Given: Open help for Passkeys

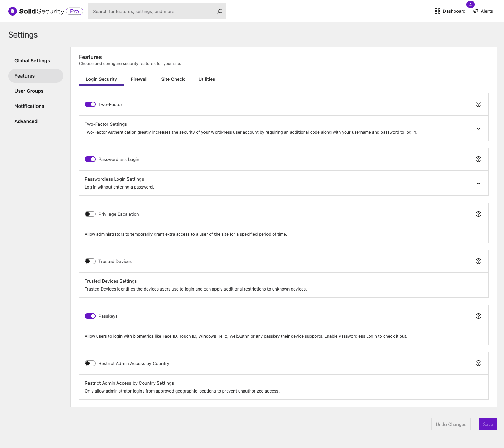Looking at the screenshot, I should pos(479,316).
